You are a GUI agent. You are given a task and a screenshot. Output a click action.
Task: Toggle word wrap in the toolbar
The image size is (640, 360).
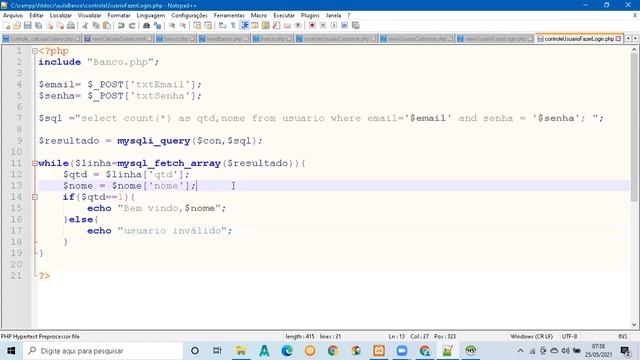[222, 25]
